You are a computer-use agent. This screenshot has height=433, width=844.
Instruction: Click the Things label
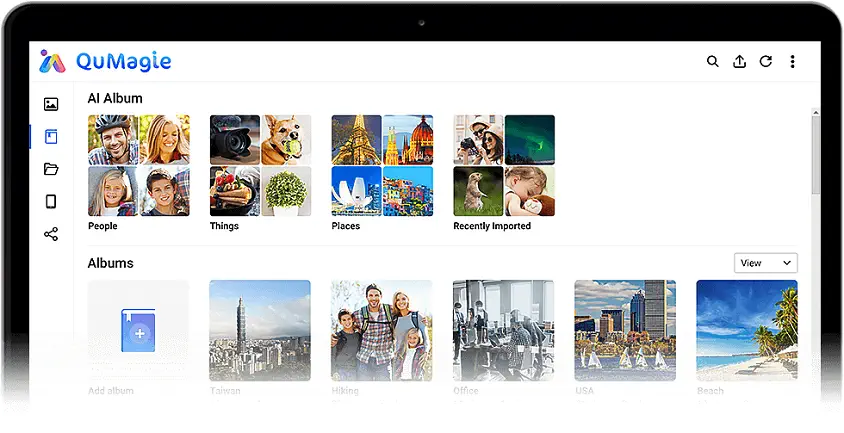coord(224,226)
